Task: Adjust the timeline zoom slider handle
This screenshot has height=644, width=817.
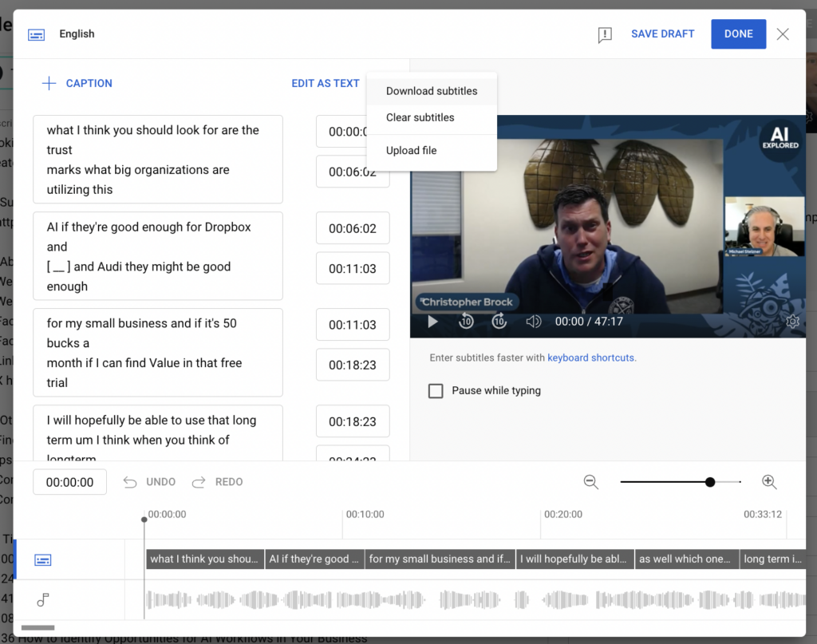Action: pos(709,482)
